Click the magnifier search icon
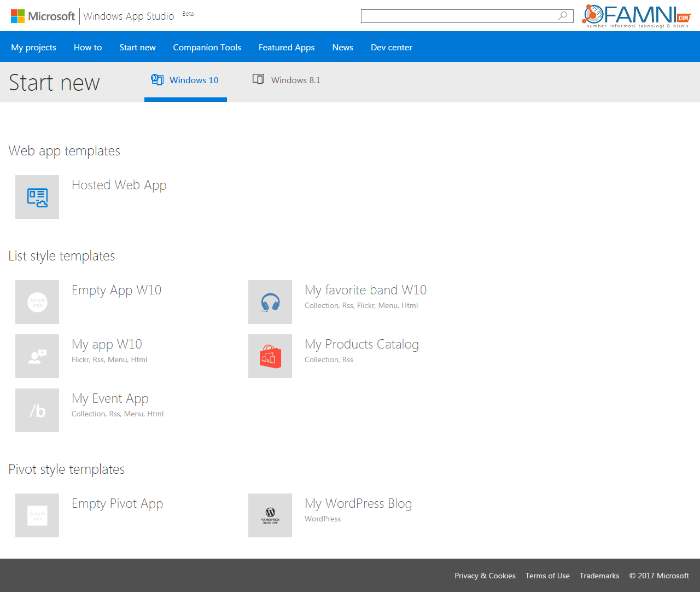Viewport: 700px width, 592px height. pos(562,16)
